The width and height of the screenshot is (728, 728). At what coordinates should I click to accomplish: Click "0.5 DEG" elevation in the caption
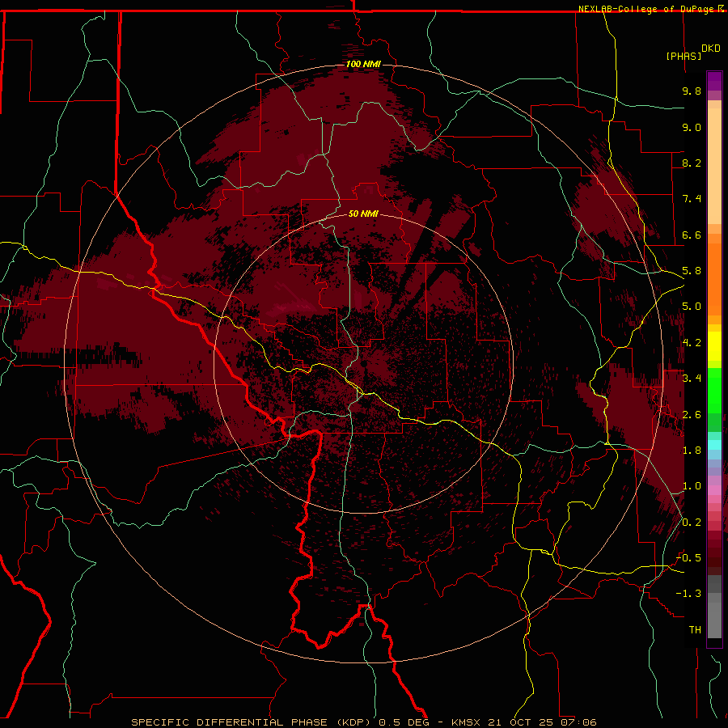[404, 722]
